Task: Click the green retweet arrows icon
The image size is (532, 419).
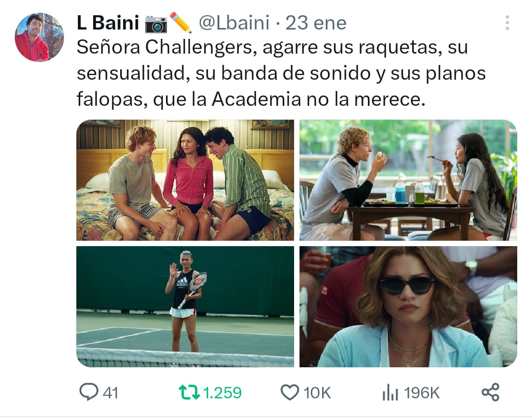Action: point(189,392)
